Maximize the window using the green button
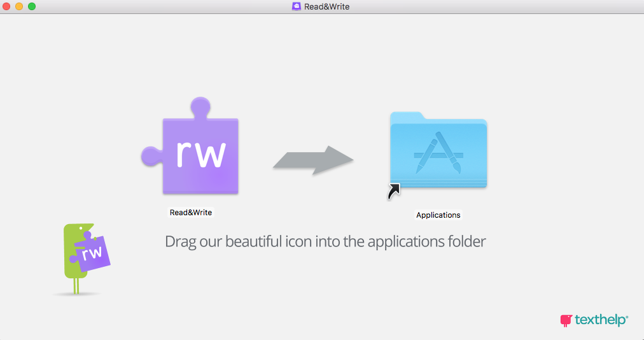 [x=32, y=6]
